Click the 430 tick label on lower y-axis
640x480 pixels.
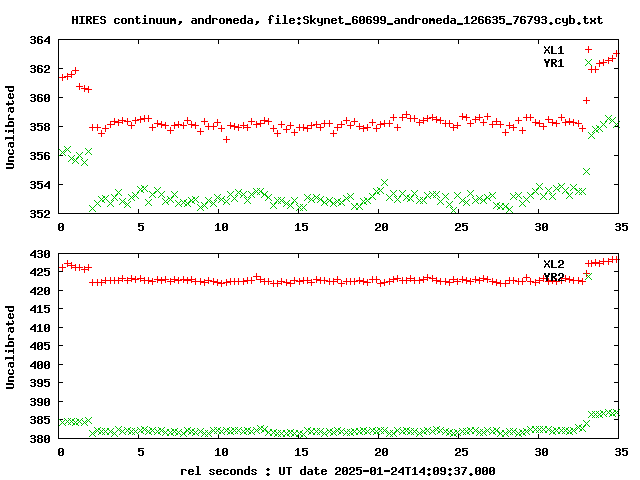click(x=40, y=254)
